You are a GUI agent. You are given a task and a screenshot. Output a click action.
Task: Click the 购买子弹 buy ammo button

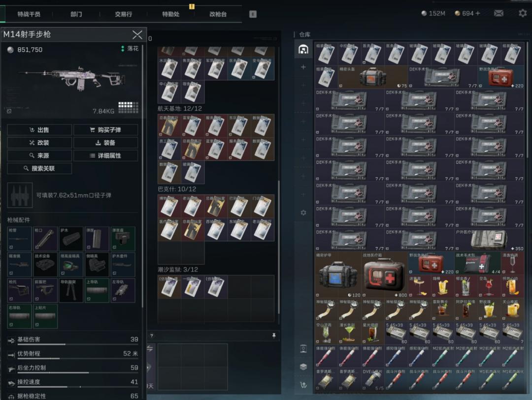coord(105,130)
